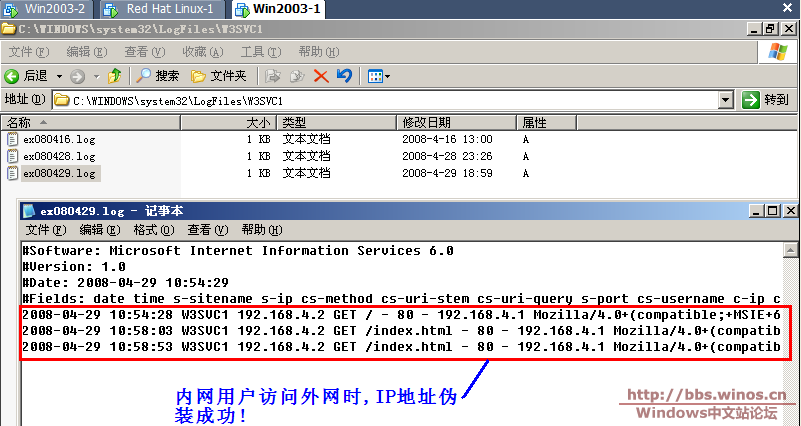
Task: Restore the Explorer window size
Action: pyautogui.click(x=771, y=29)
